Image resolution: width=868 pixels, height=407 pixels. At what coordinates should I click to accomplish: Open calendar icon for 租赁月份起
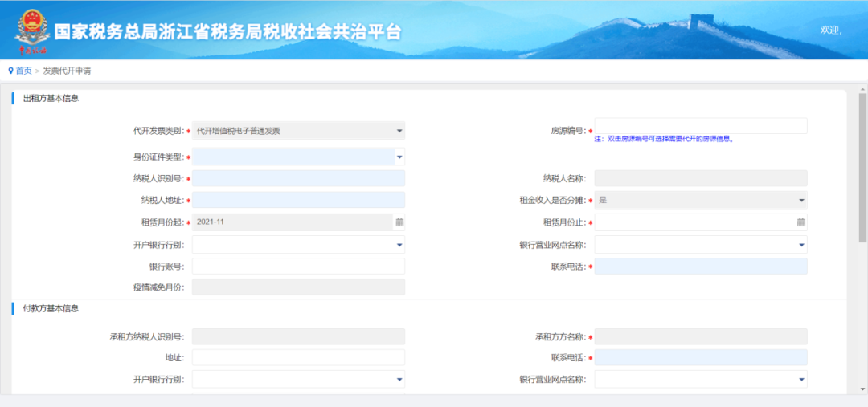[x=399, y=222]
